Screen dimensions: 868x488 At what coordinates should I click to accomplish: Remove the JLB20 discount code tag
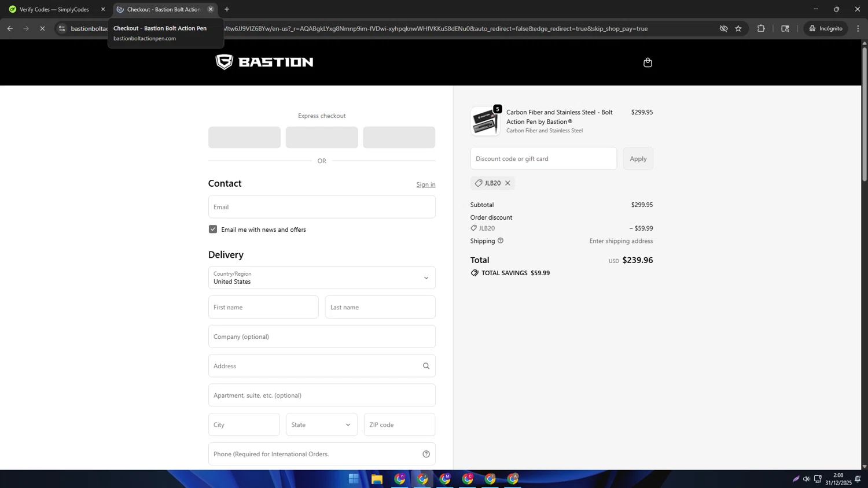pyautogui.click(x=507, y=183)
